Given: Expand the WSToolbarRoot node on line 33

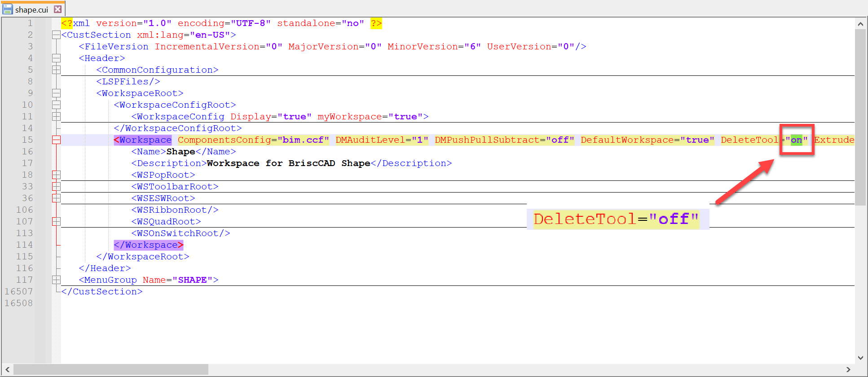Looking at the screenshot, I should pyautogui.click(x=56, y=187).
